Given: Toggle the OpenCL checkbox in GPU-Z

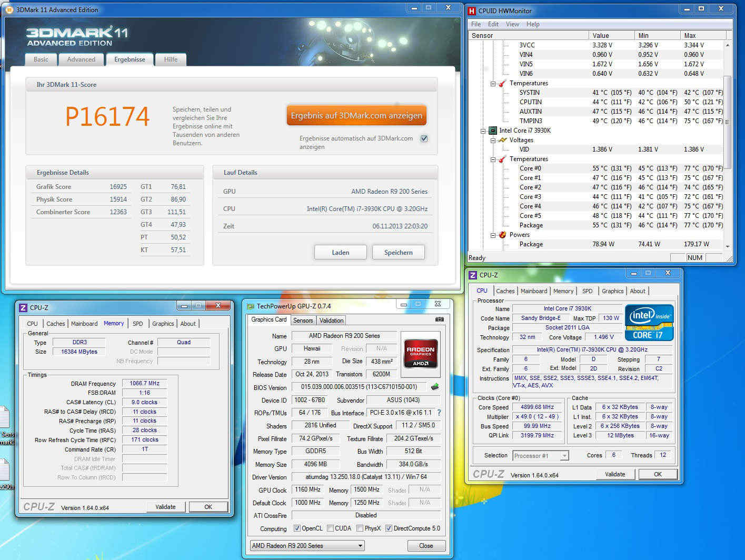Looking at the screenshot, I should pos(297,528).
